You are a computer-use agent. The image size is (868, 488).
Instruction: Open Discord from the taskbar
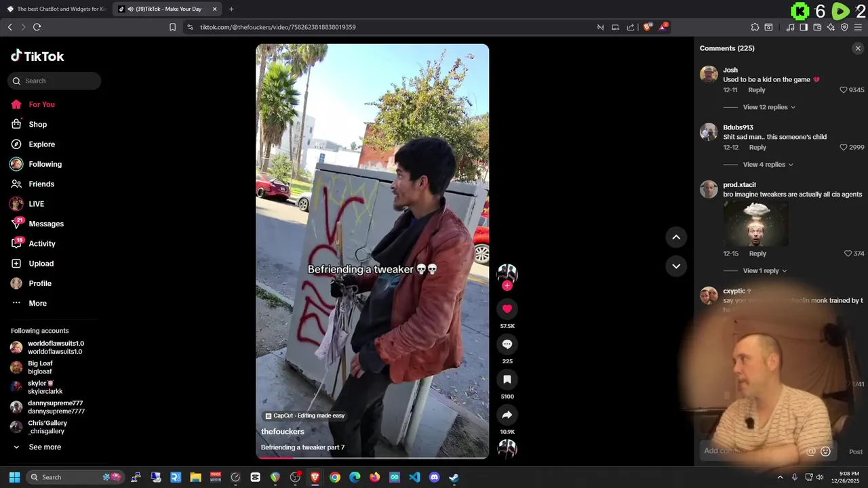(x=434, y=477)
